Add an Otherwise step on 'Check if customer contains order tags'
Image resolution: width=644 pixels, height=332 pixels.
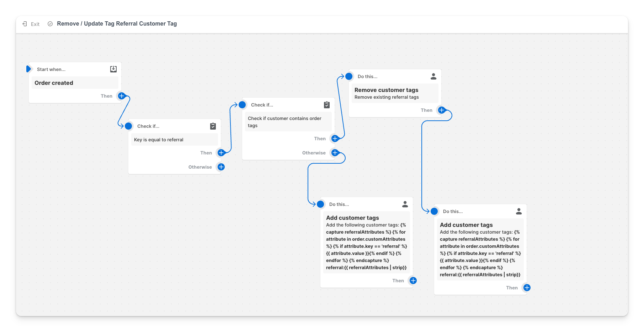[335, 153]
